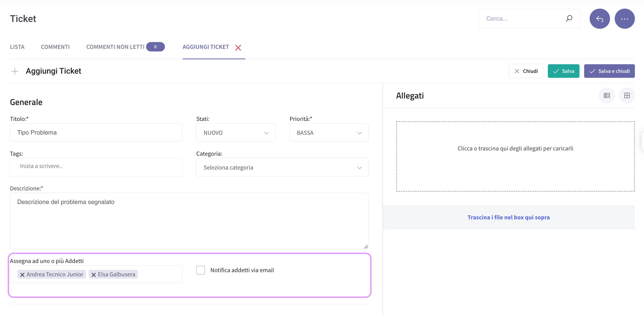Click the Titolo input field
This screenshot has height=316, width=644.
click(96, 133)
